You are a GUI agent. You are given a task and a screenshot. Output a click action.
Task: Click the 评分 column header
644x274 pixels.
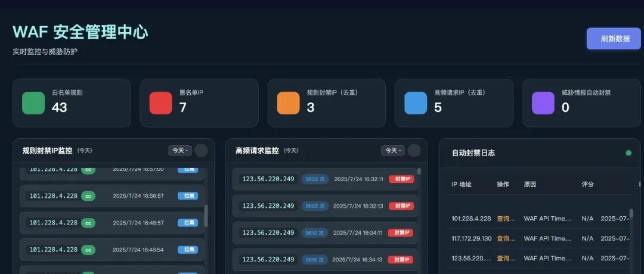tap(588, 185)
